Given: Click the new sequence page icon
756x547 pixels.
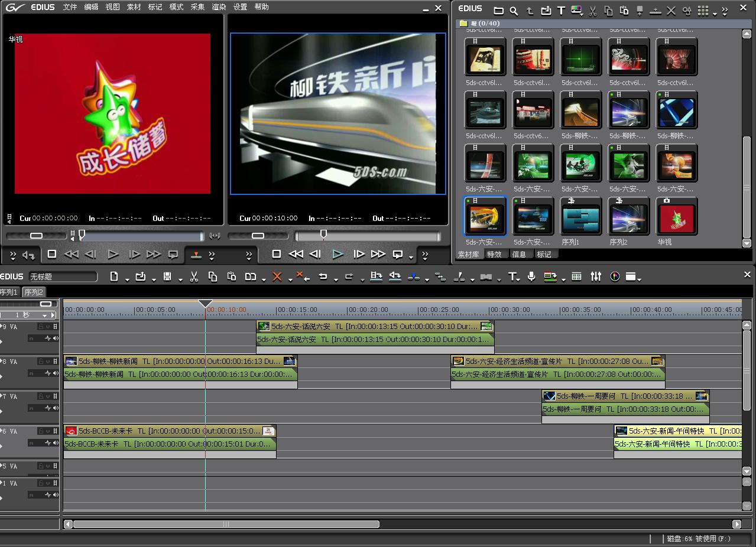Looking at the screenshot, I should 114,276.
